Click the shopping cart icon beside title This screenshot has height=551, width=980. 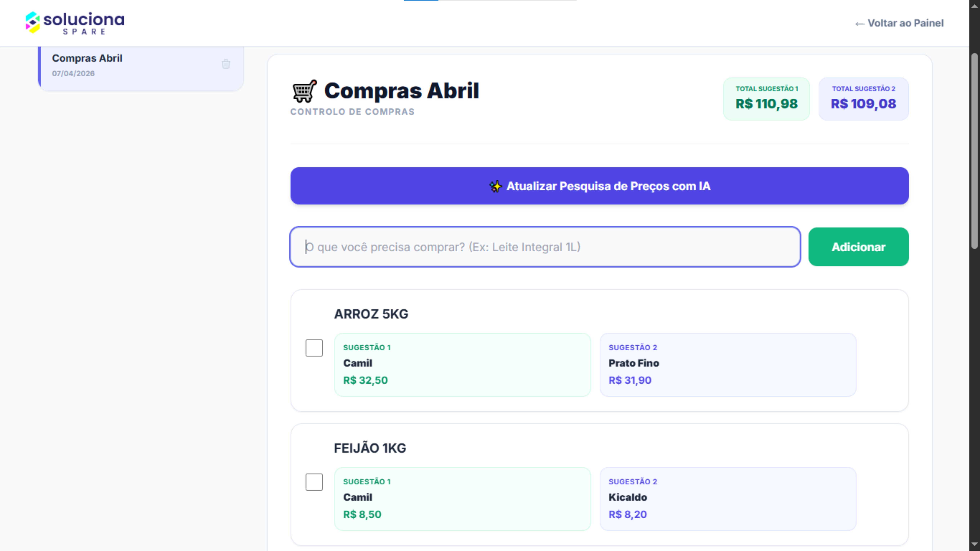pyautogui.click(x=304, y=91)
